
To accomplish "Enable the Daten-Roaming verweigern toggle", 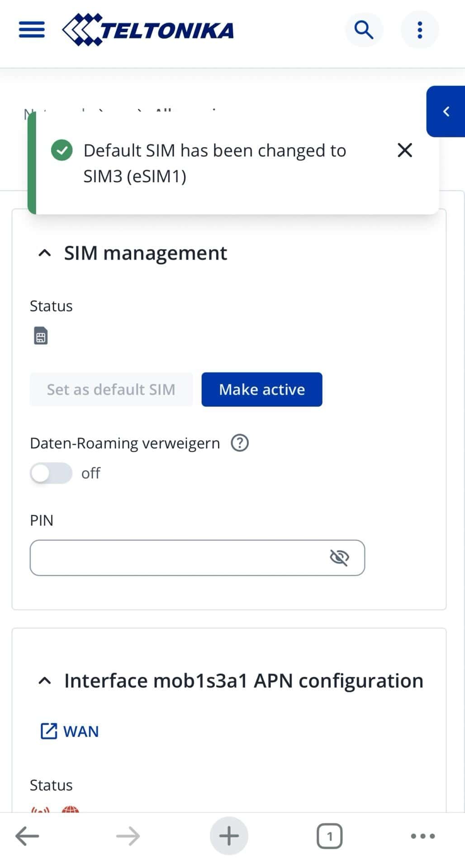I will 51,473.
